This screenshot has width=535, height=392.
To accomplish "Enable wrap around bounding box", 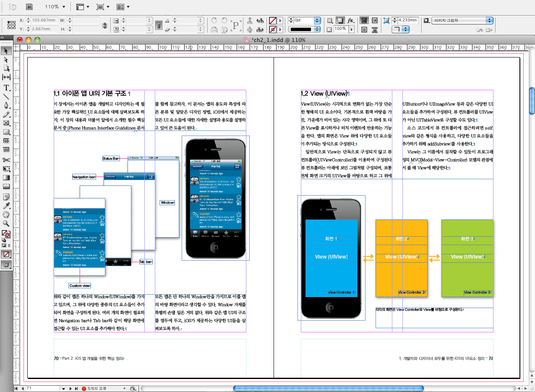I will pos(374,20).
